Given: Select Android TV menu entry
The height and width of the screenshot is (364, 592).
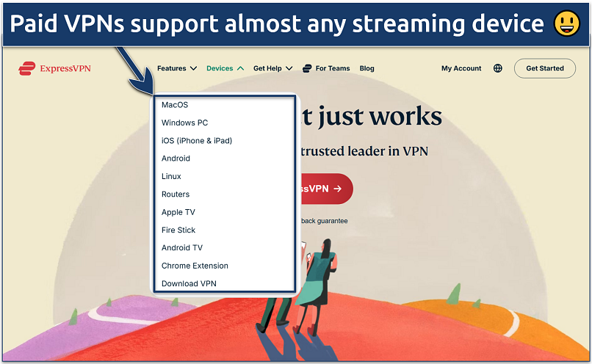Looking at the screenshot, I should (x=182, y=248).
